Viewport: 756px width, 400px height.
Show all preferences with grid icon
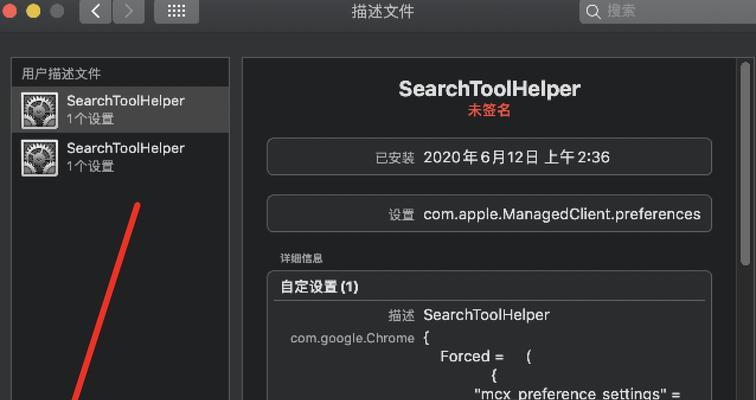176,12
